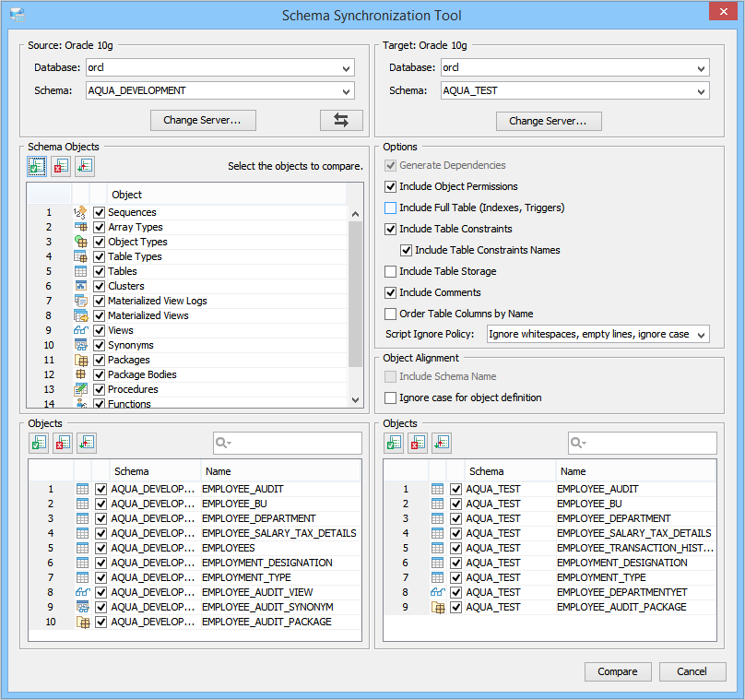The height and width of the screenshot is (700, 745).
Task: Click source Change Server button
Action: click(x=203, y=120)
